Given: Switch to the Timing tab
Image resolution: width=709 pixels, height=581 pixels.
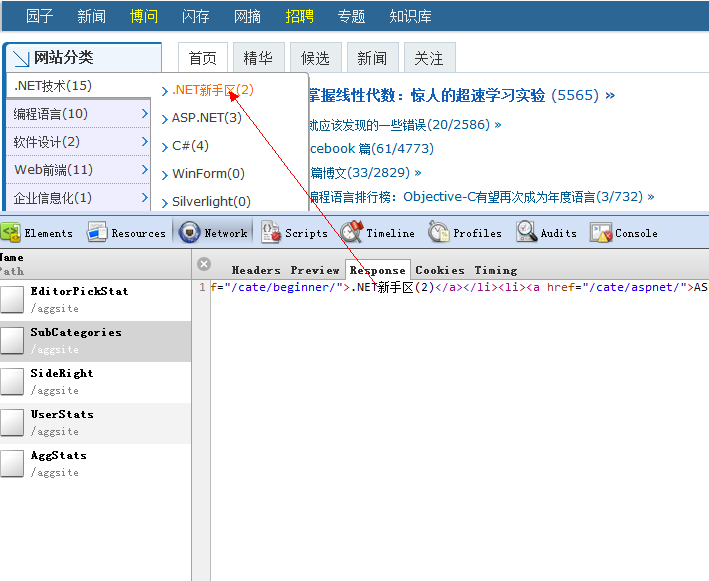Looking at the screenshot, I should (496, 270).
